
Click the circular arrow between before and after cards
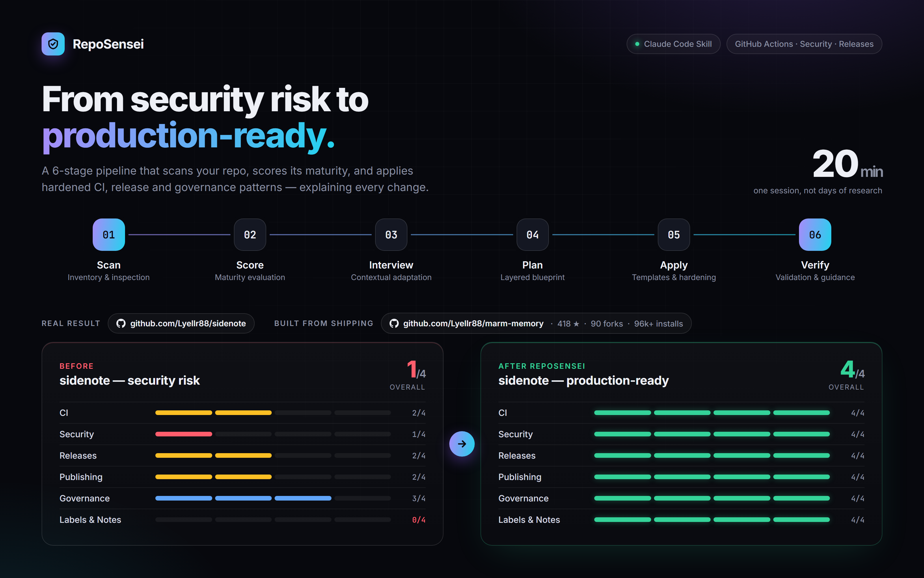pyautogui.click(x=462, y=444)
